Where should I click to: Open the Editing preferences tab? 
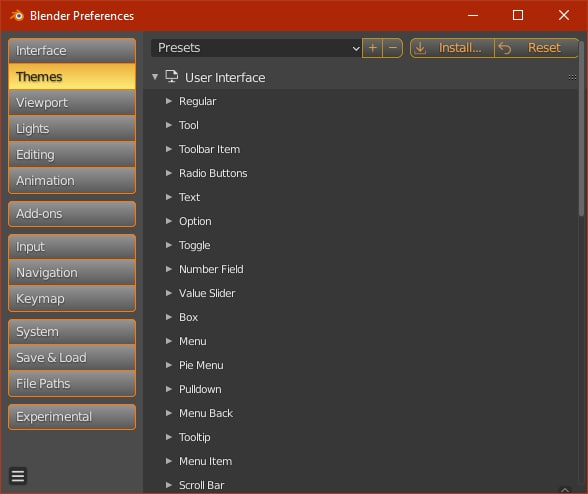(72, 155)
